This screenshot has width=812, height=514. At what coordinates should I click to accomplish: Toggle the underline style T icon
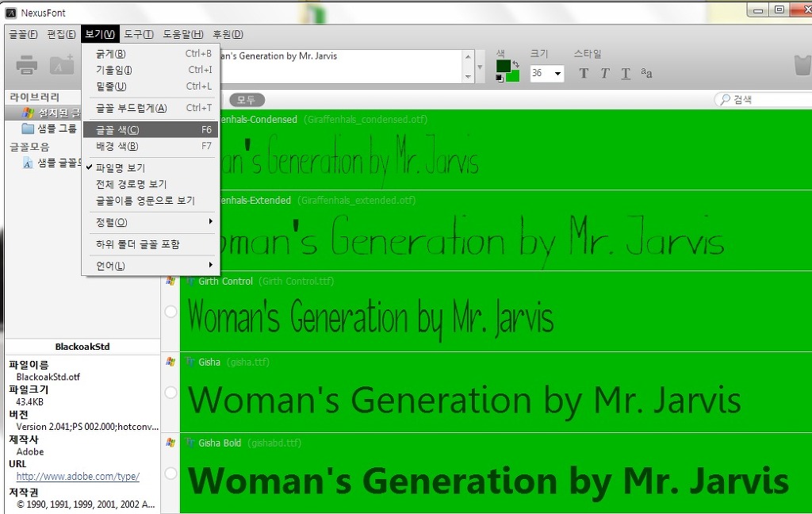tap(626, 73)
